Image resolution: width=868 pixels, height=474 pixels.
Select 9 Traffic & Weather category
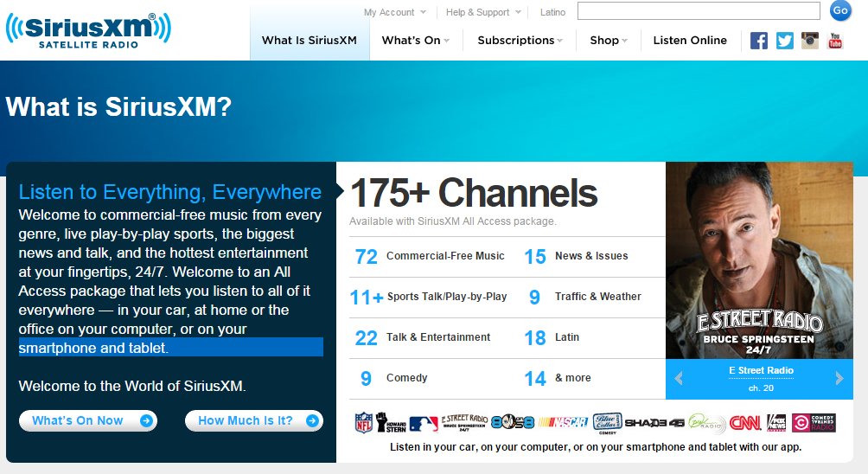coord(584,298)
